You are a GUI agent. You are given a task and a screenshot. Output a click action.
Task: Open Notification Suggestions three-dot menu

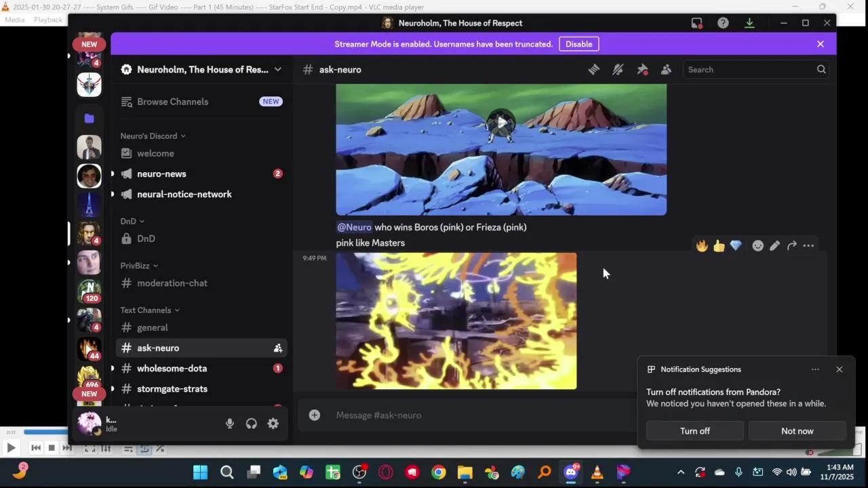(815, 369)
